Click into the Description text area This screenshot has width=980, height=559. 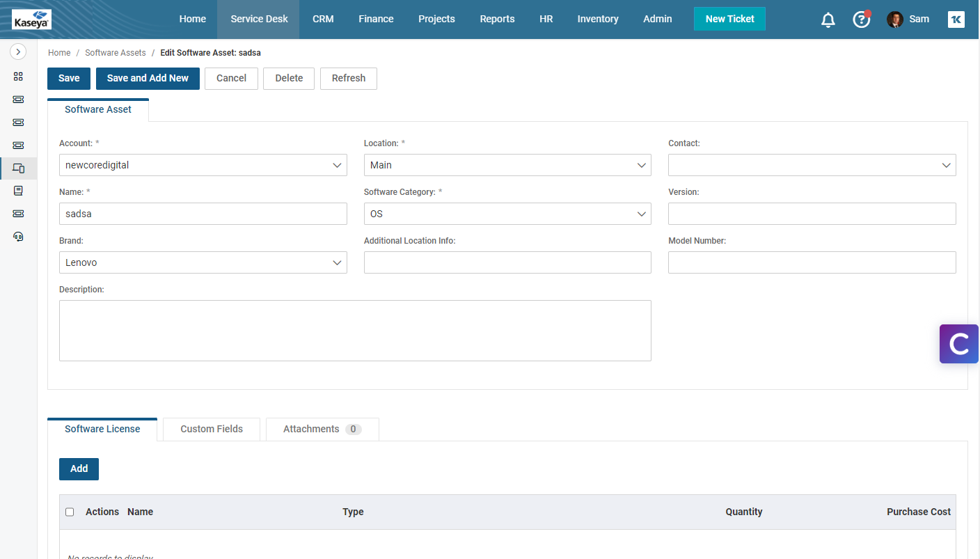click(x=355, y=331)
